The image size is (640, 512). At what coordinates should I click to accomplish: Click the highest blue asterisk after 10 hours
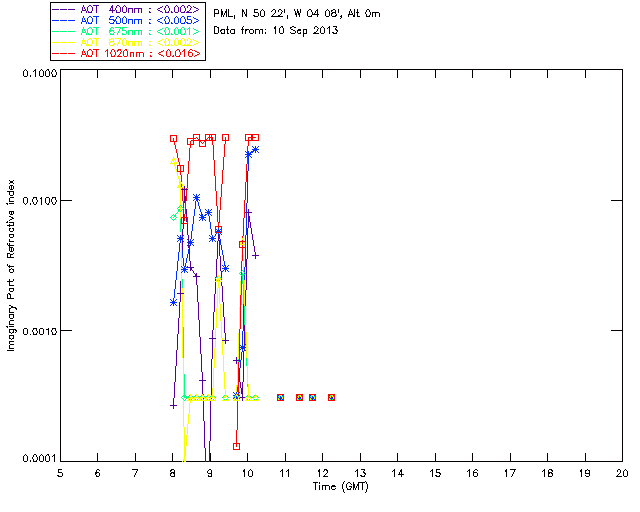pos(256,150)
